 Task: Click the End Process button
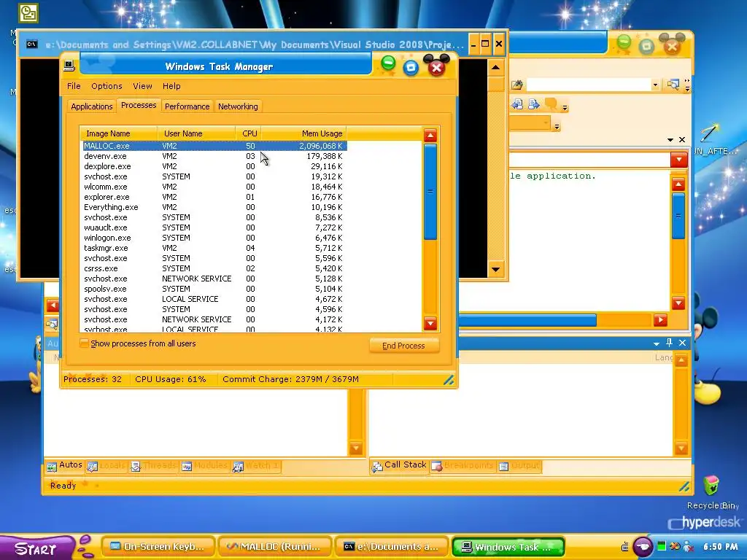(403, 346)
